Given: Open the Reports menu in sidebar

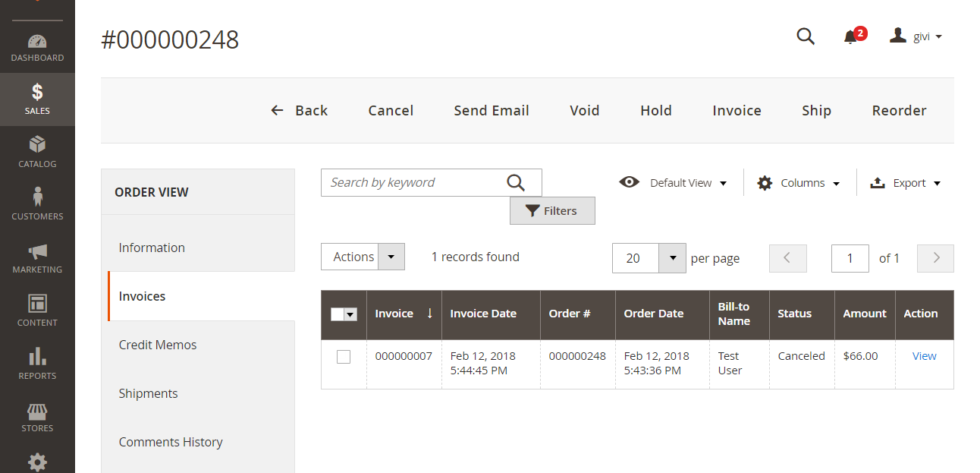Looking at the screenshot, I should 37,364.
